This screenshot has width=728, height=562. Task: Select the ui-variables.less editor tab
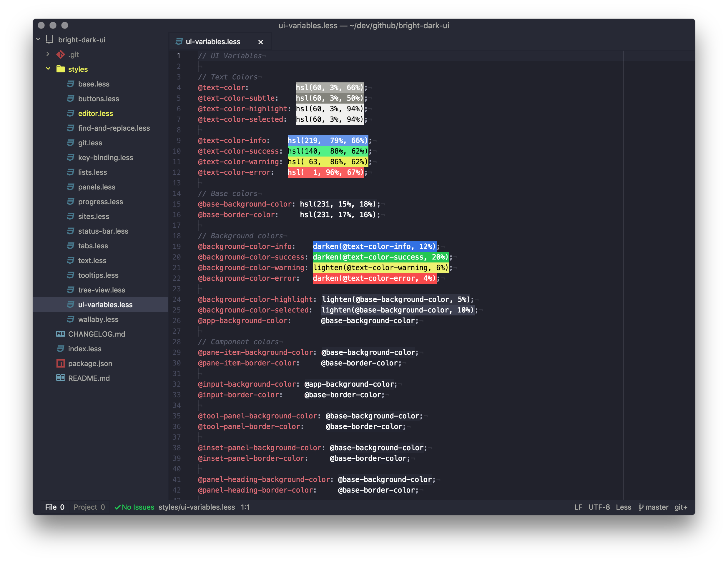coord(213,42)
